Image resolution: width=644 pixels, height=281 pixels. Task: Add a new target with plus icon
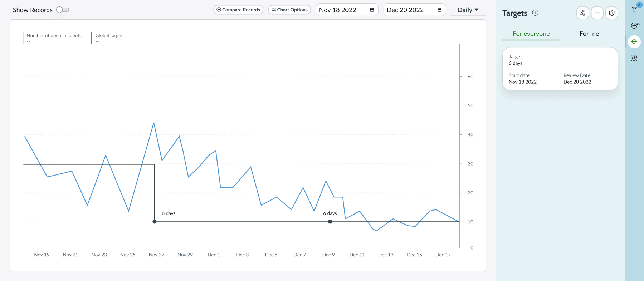tap(597, 13)
